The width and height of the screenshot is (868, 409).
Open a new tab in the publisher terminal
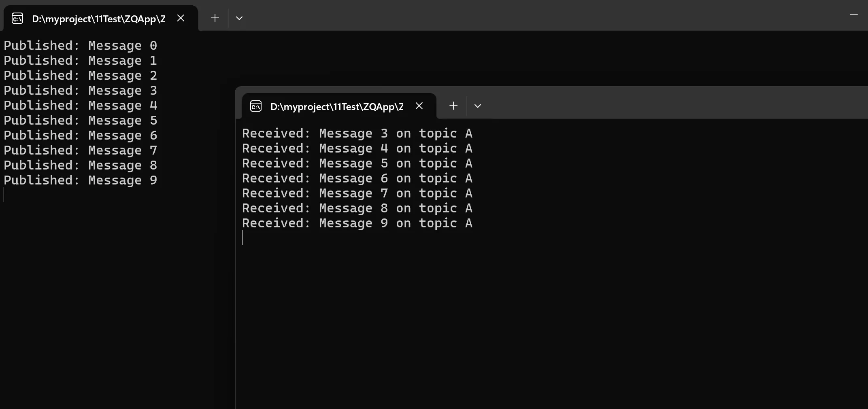pos(215,18)
